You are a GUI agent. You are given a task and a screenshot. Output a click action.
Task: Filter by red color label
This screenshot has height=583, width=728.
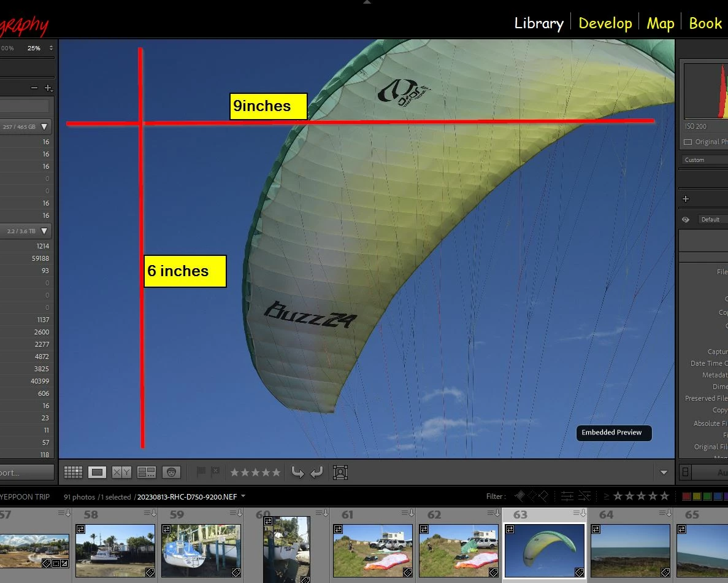click(686, 496)
